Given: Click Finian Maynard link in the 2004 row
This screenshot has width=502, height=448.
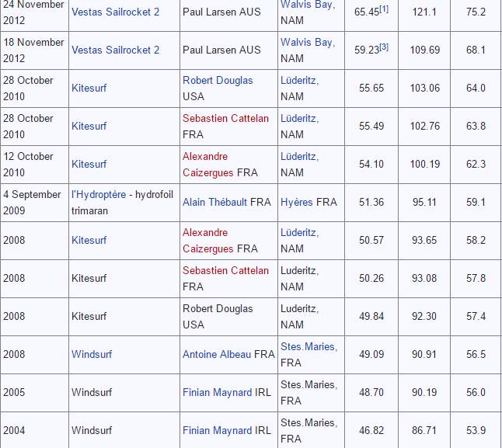Looking at the screenshot, I should tap(217, 430).
